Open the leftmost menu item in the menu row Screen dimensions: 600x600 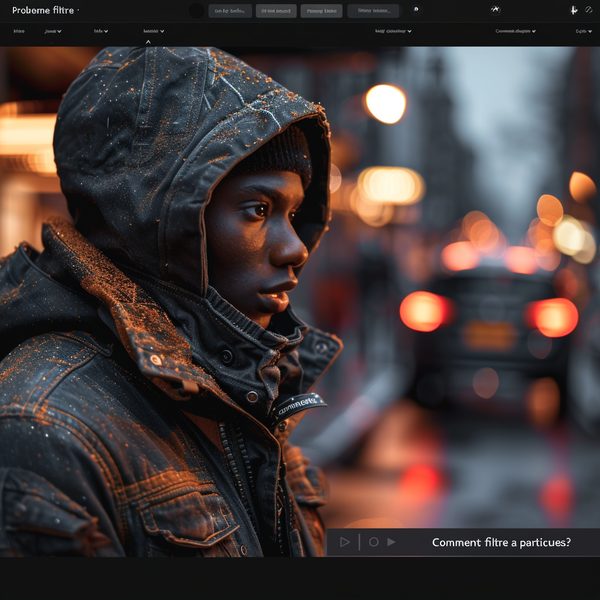coord(19,31)
